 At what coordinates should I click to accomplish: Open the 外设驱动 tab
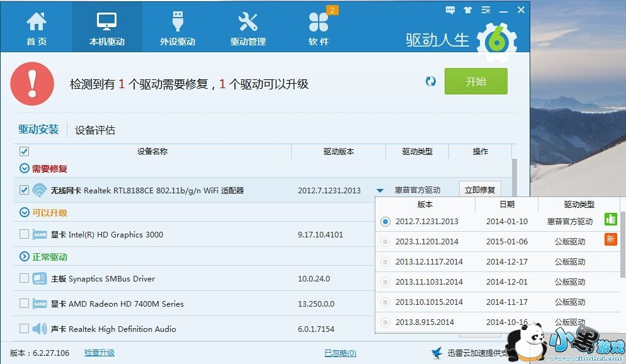(x=177, y=28)
